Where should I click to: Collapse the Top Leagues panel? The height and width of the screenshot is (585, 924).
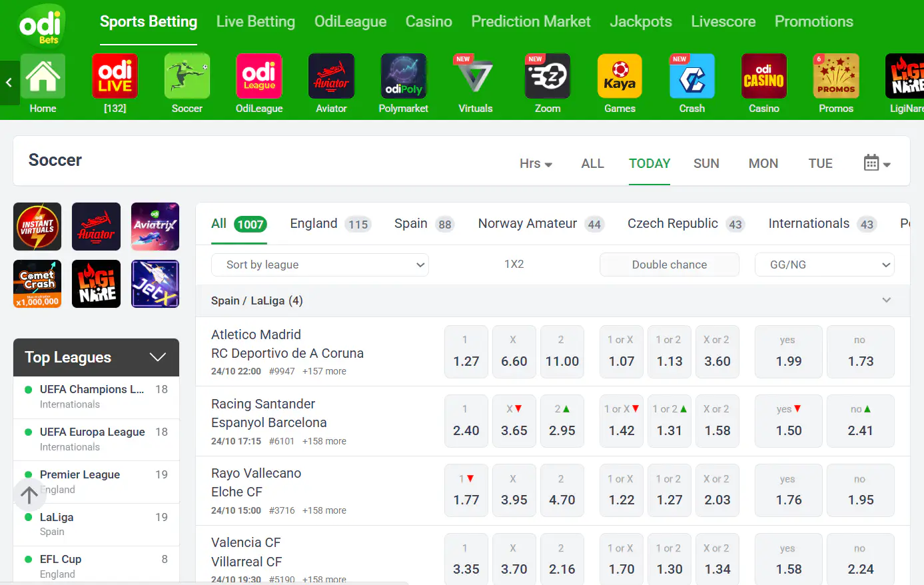[157, 357]
